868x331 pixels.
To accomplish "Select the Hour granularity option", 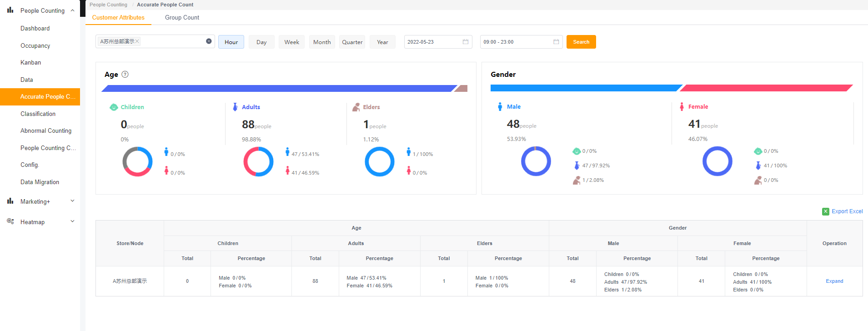I will [x=231, y=42].
